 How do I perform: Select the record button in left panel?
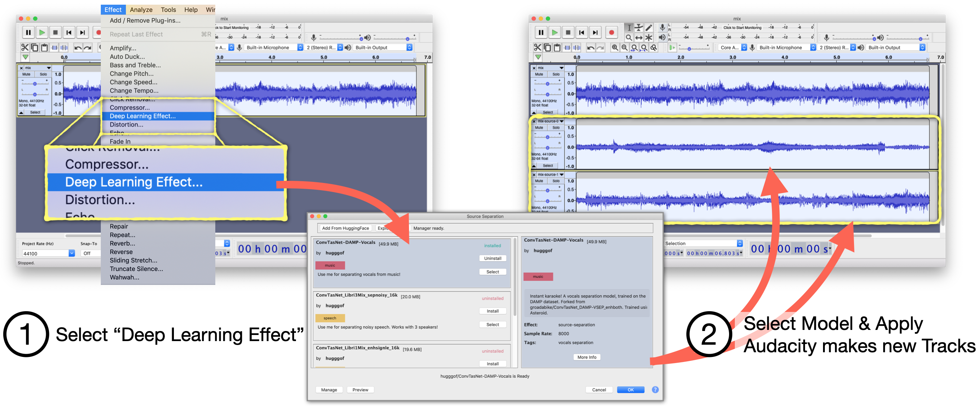(x=96, y=31)
